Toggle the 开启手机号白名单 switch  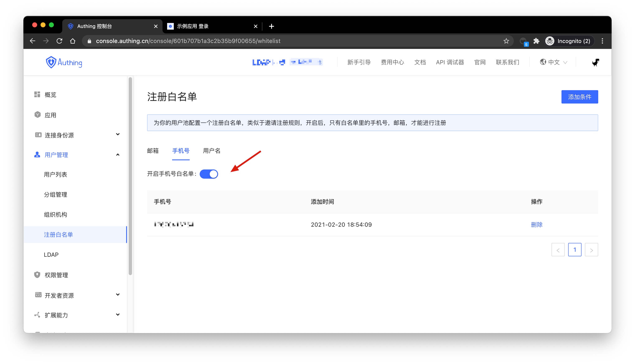click(x=209, y=174)
